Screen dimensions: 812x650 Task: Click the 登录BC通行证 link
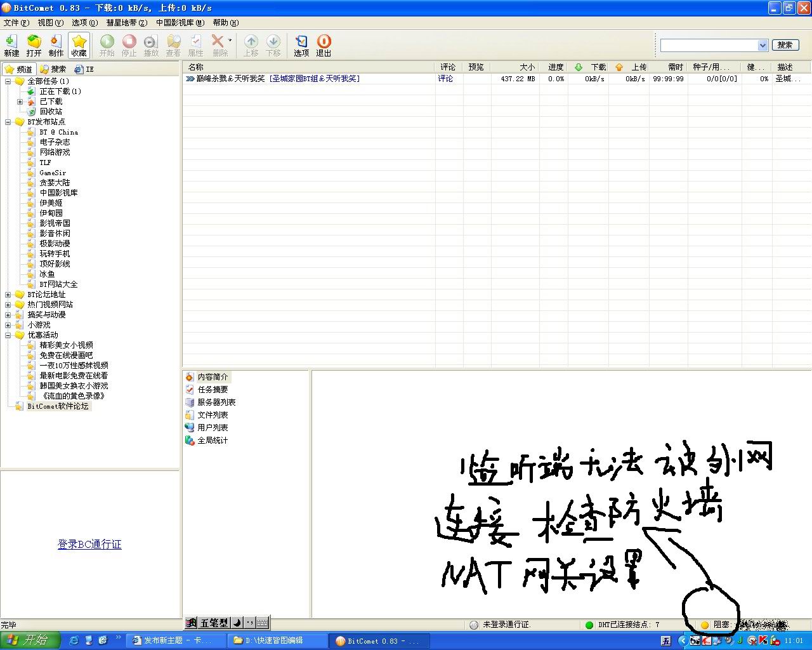click(x=89, y=544)
